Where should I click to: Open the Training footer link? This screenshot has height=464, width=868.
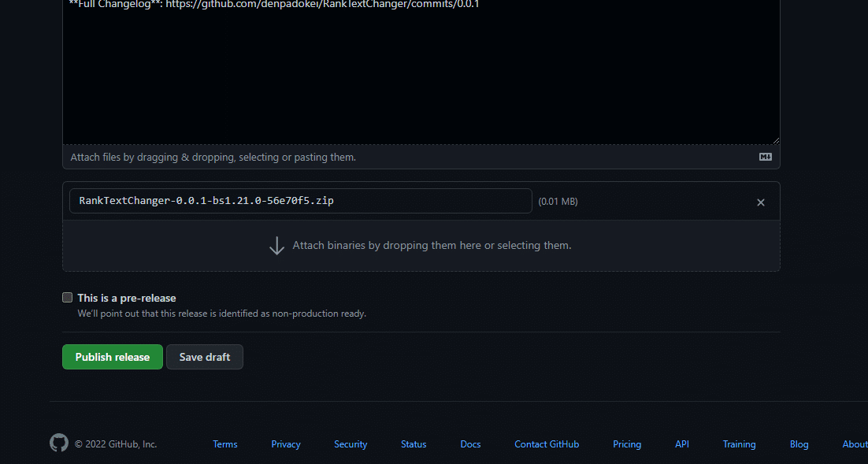pyautogui.click(x=739, y=444)
